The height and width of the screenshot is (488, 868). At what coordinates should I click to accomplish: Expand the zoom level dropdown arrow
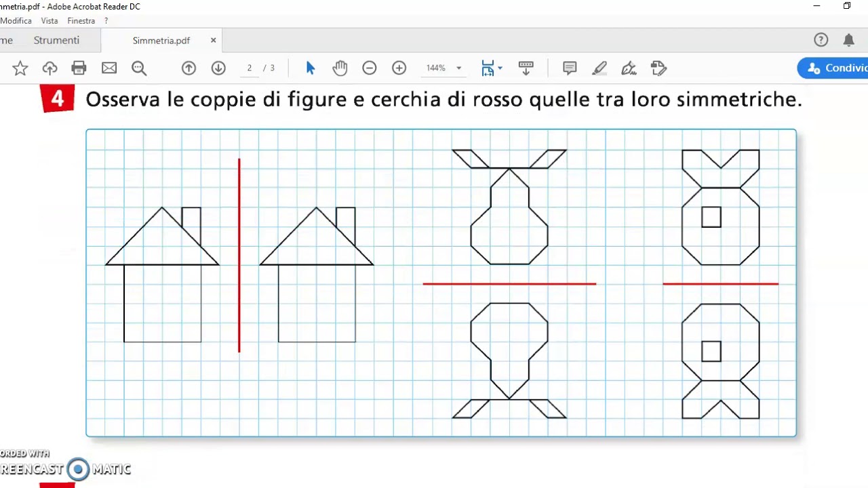pos(459,68)
